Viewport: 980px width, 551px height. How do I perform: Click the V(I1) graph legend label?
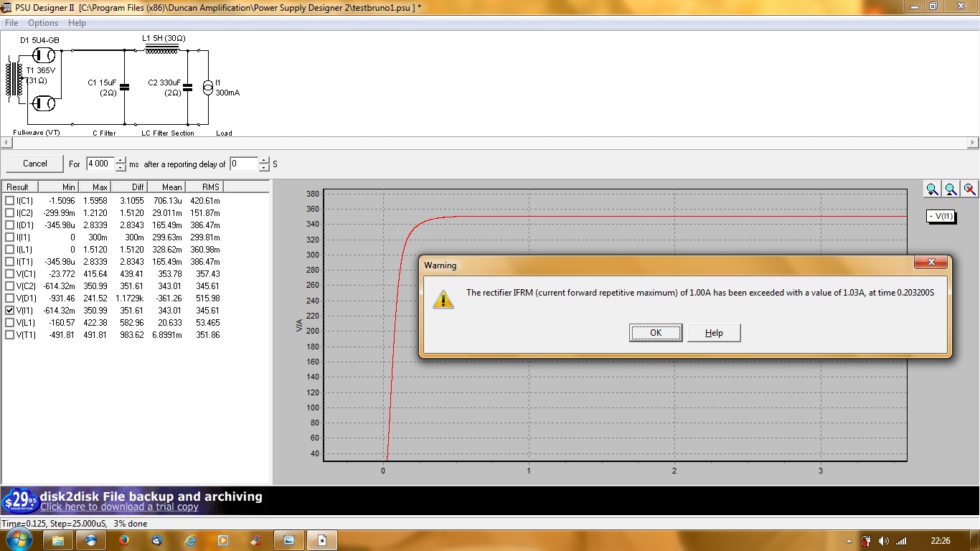point(941,216)
